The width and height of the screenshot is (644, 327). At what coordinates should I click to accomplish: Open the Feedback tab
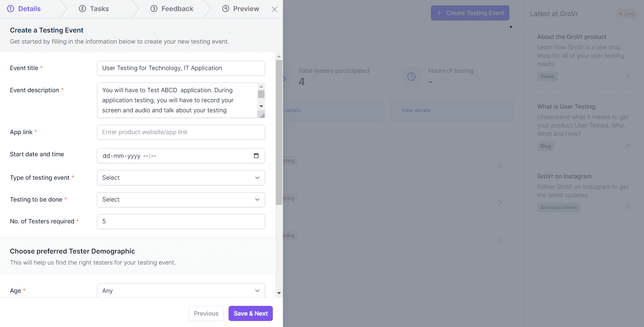pyautogui.click(x=171, y=8)
